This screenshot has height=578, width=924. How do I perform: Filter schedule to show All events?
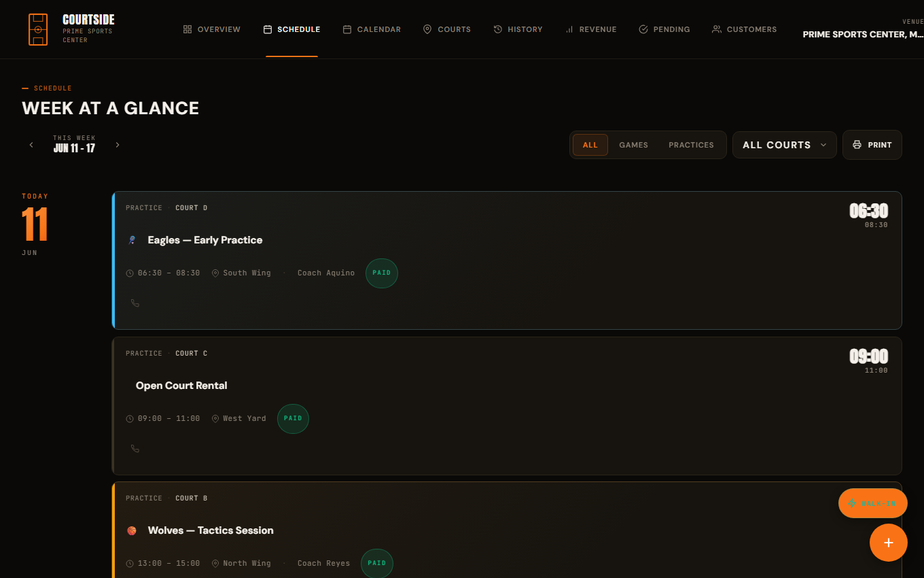pos(590,145)
